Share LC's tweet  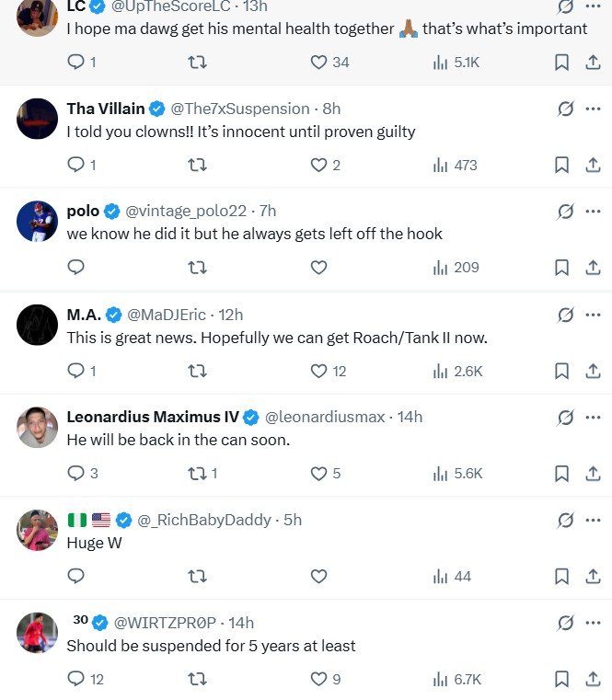pyautogui.click(x=593, y=63)
